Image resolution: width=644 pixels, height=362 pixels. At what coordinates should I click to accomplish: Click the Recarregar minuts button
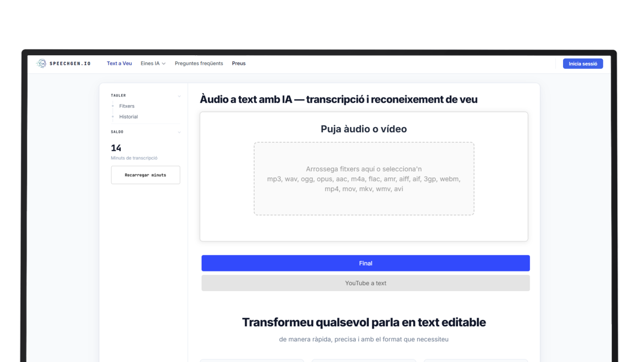(x=145, y=175)
